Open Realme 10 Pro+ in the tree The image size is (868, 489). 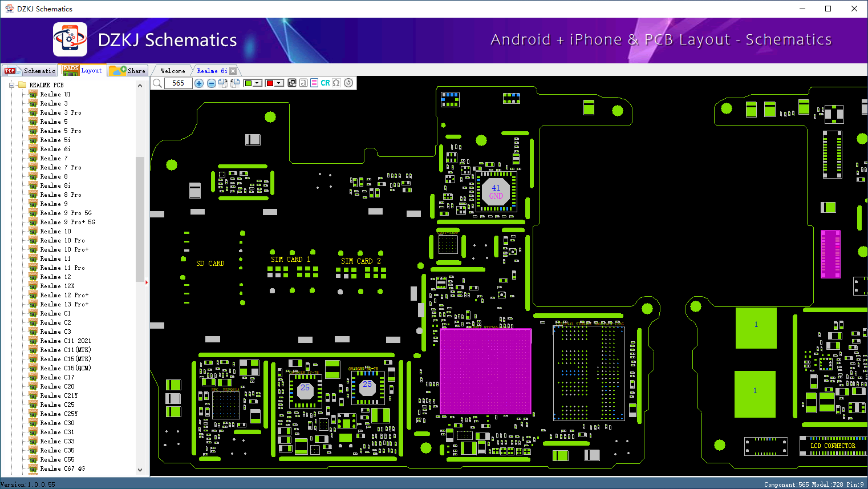[64, 249]
